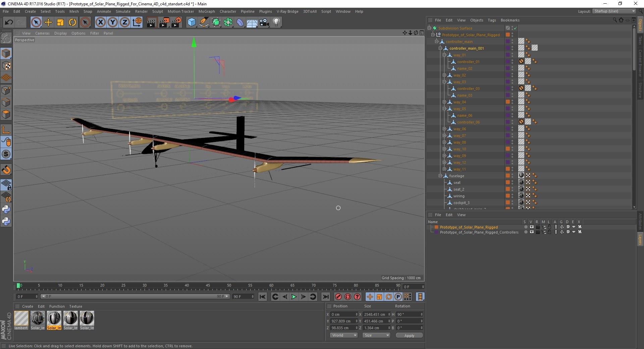Add a Subdivision Surface generator
Screen dimensions: 644x349
pyautogui.click(x=216, y=22)
